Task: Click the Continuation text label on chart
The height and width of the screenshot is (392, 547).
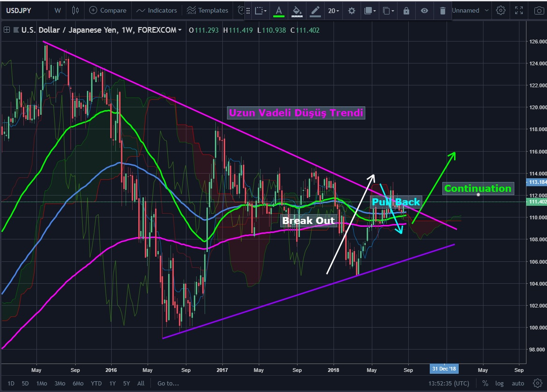Action: pos(477,189)
